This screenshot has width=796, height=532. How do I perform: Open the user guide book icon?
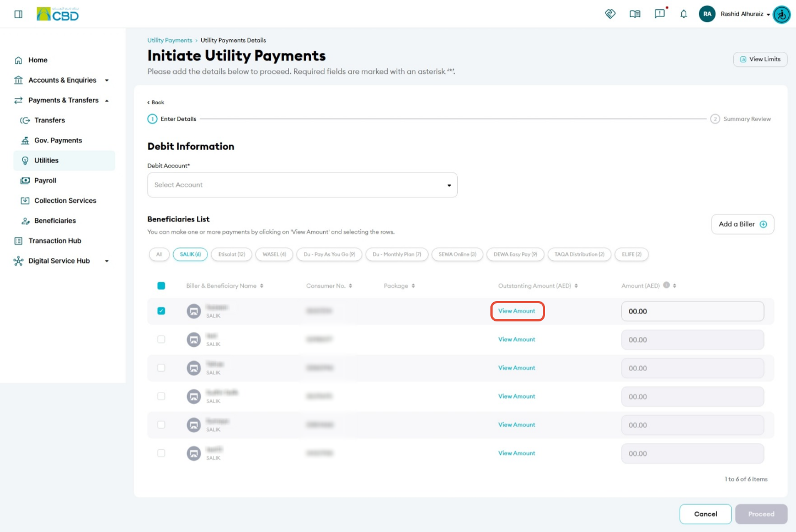click(x=635, y=14)
